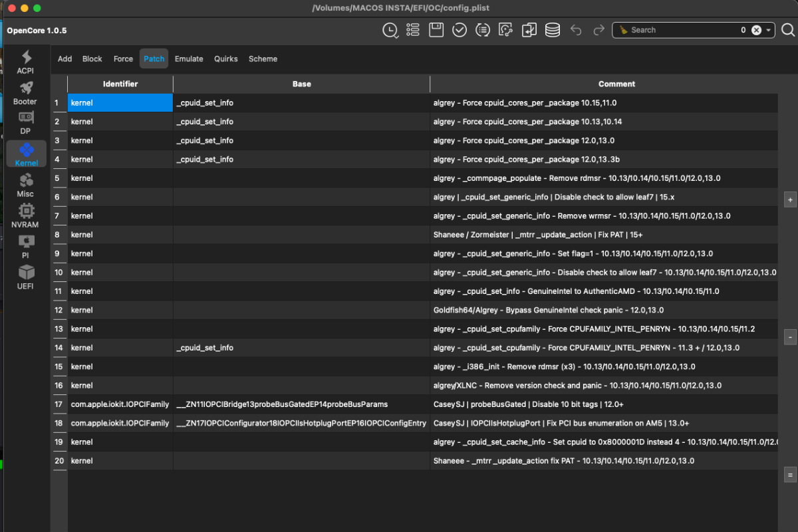
Task: Open the Emulate tab
Action: (x=189, y=59)
